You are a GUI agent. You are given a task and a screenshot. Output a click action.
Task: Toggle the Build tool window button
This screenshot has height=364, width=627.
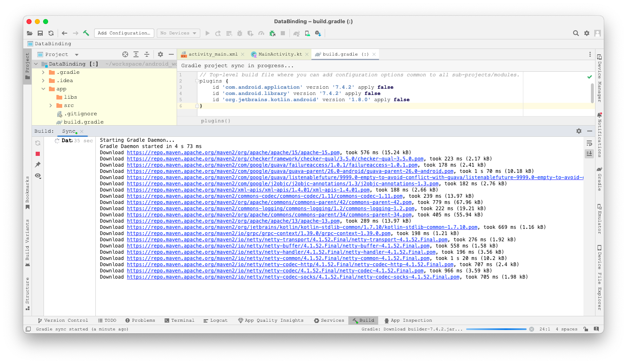point(363,320)
